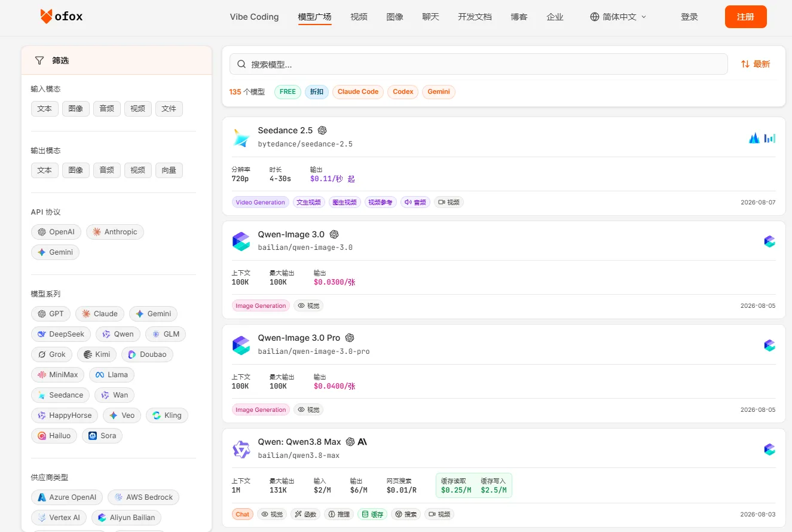This screenshot has width=792, height=532.
Task: Click the search magnifier icon
Action: click(241, 64)
